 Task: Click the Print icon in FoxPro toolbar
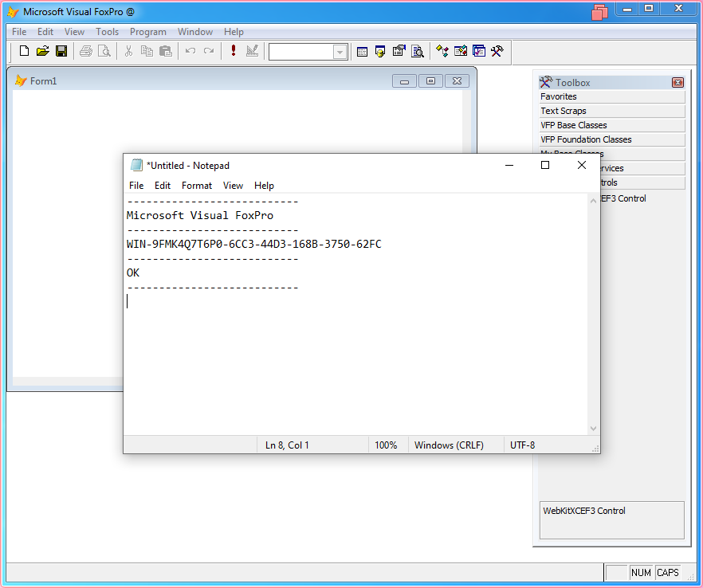point(85,51)
